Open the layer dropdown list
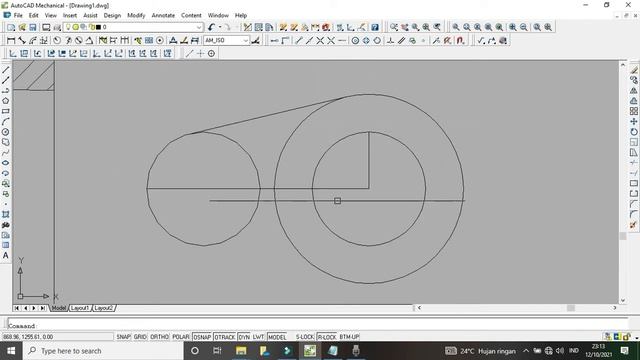The width and height of the screenshot is (640, 360). click(199, 27)
